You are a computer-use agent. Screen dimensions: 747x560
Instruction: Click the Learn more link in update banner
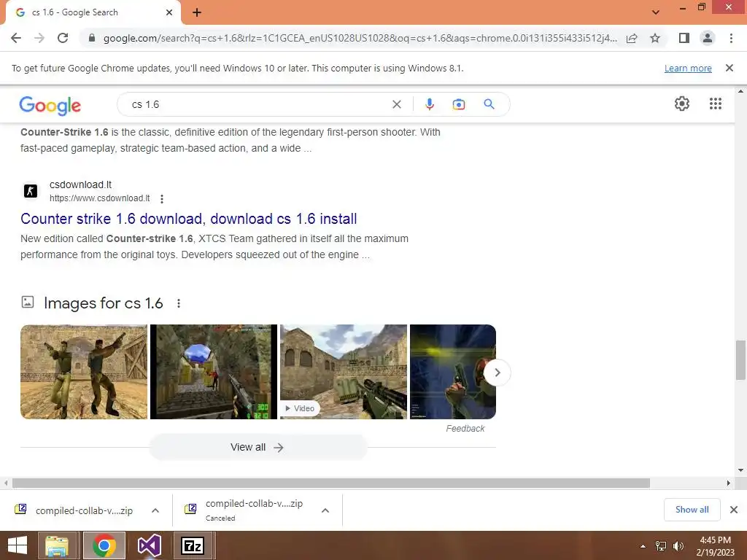pyautogui.click(x=688, y=69)
